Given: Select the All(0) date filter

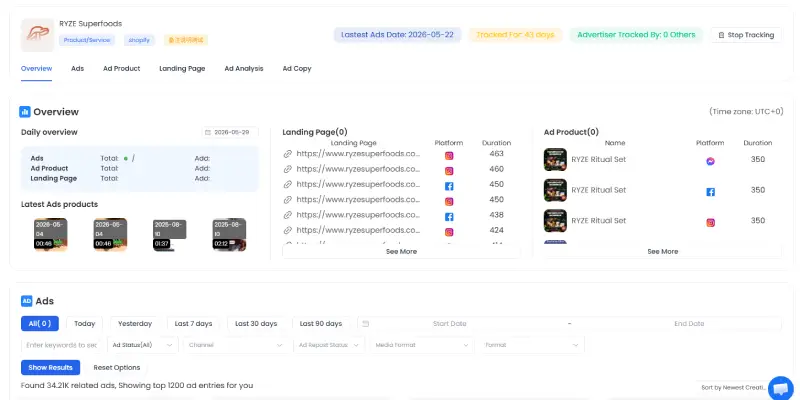Looking at the screenshot, I should click(x=40, y=323).
